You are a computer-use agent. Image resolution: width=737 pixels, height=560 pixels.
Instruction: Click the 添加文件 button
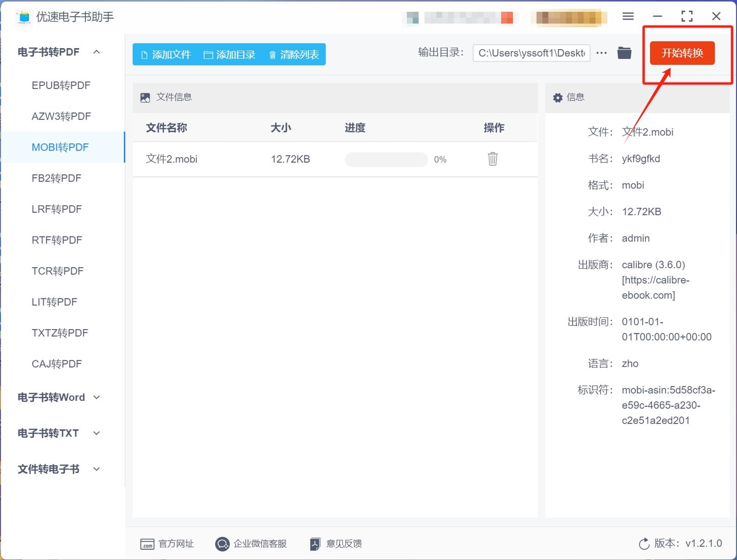[x=166, y=54]
